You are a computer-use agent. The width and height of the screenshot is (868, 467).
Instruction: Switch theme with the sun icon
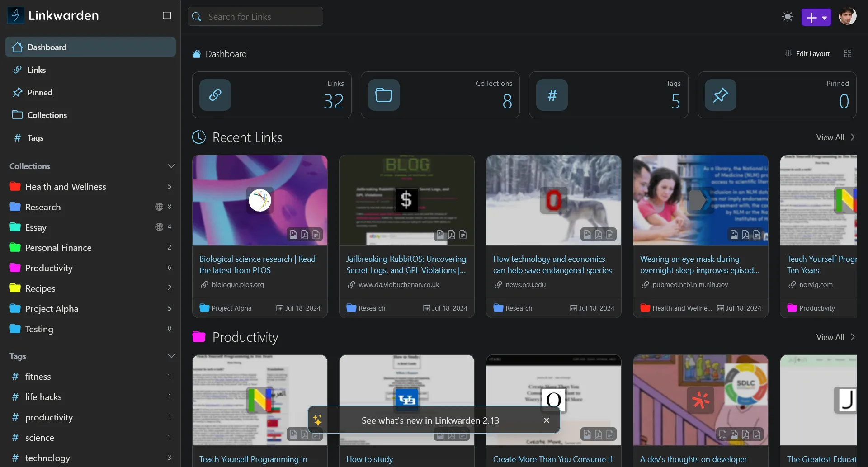tap(788, 17)
